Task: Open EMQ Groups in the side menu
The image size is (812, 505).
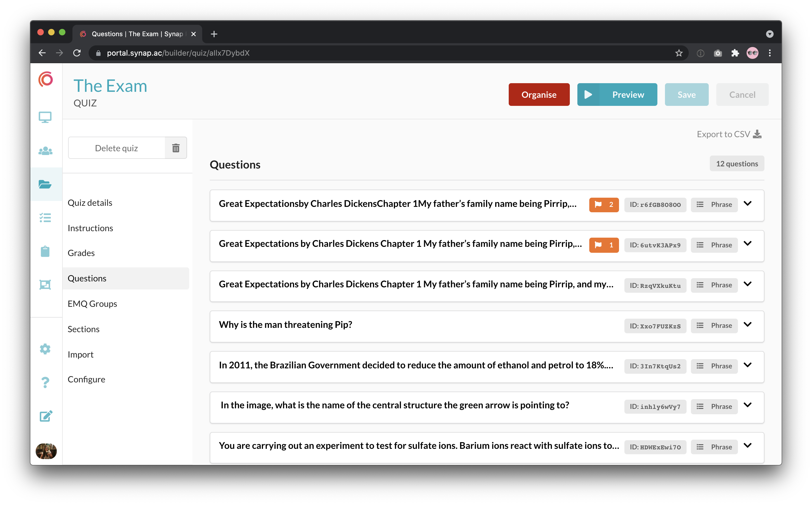Action: click(92, 304)
